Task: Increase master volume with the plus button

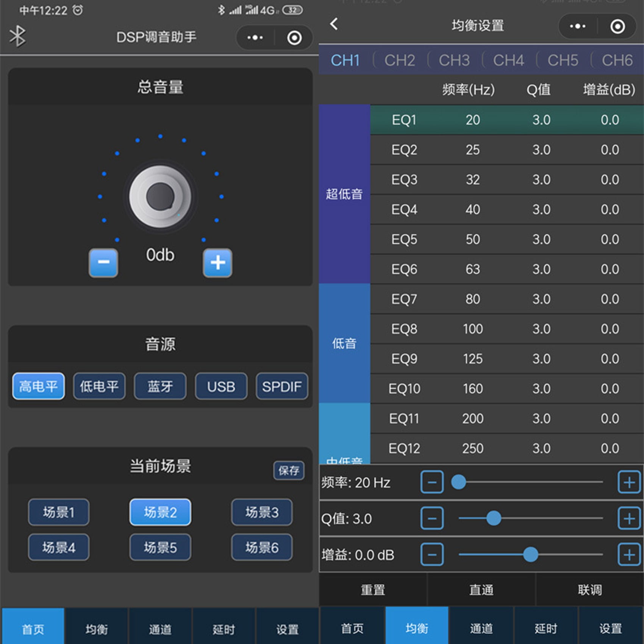Action: click(x=218, y=262)
